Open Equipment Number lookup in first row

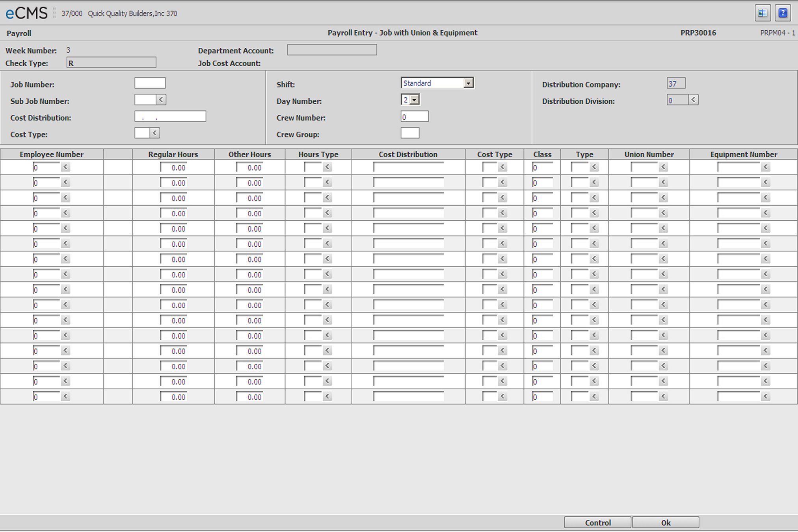(x=766, y=167)
